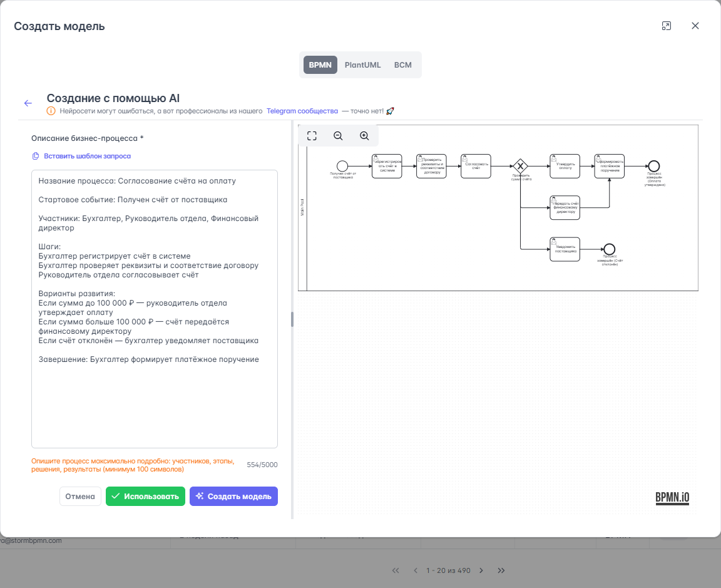Image resolution: width=721 pixels, height=588 pixels.
Task: Click inside the process description text area
Action: tap(154, 401)
